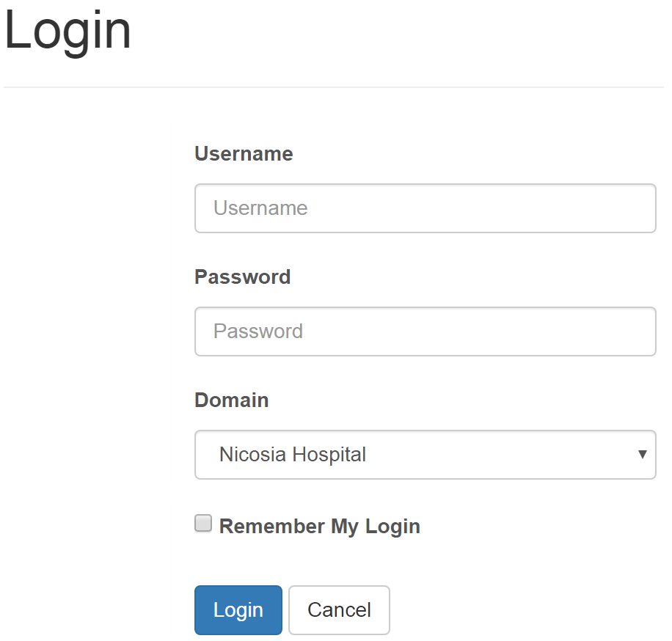The image size is (672, 641).
Task: Dismiss the login form using Cancel
Action: (x=339, y=610)
